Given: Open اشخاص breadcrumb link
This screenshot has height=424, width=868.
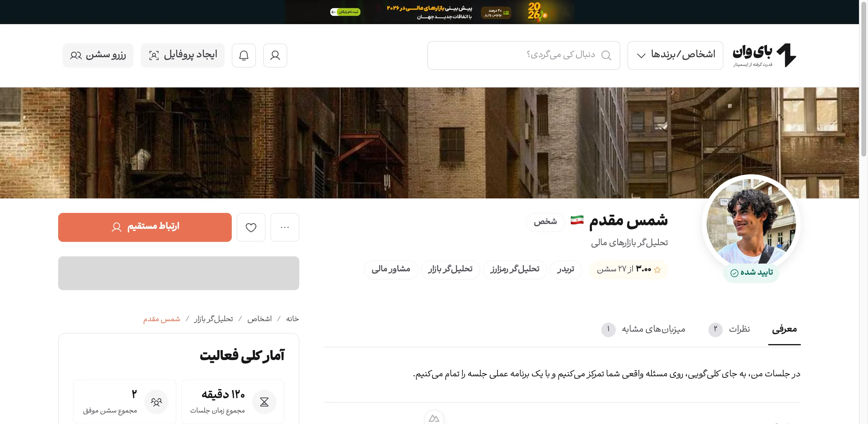Looking at the screenshot, I should 259,319.
